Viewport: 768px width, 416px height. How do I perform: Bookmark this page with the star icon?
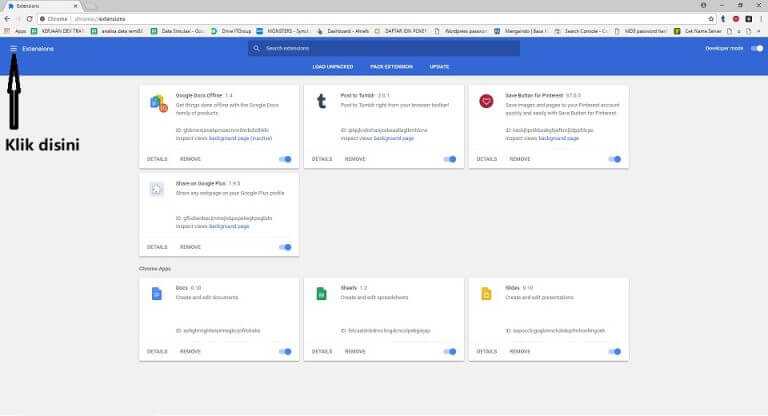coord(711,18)
